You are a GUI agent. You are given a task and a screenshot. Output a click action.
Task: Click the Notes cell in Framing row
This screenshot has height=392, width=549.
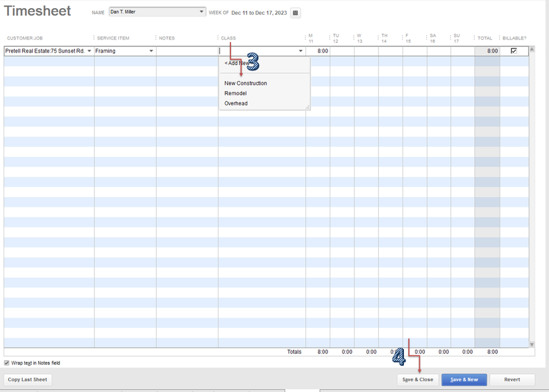pyautogui.click(x=187, y=51)
